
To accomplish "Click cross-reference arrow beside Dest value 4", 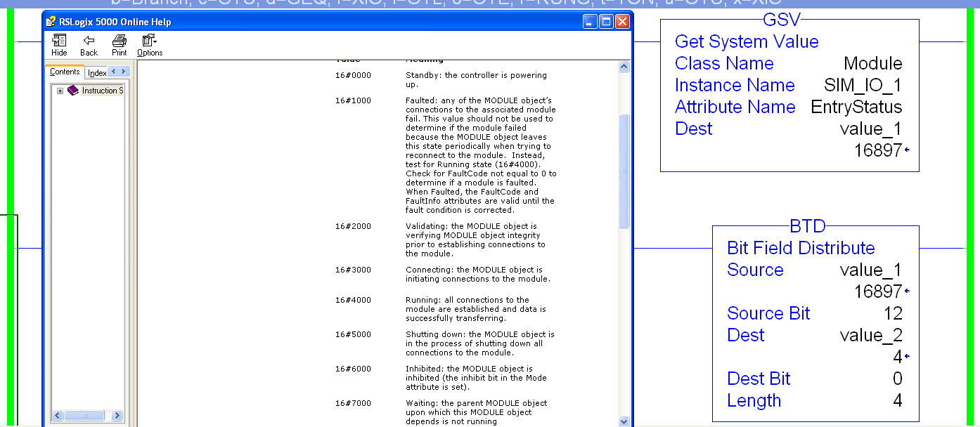I will 908,357.
